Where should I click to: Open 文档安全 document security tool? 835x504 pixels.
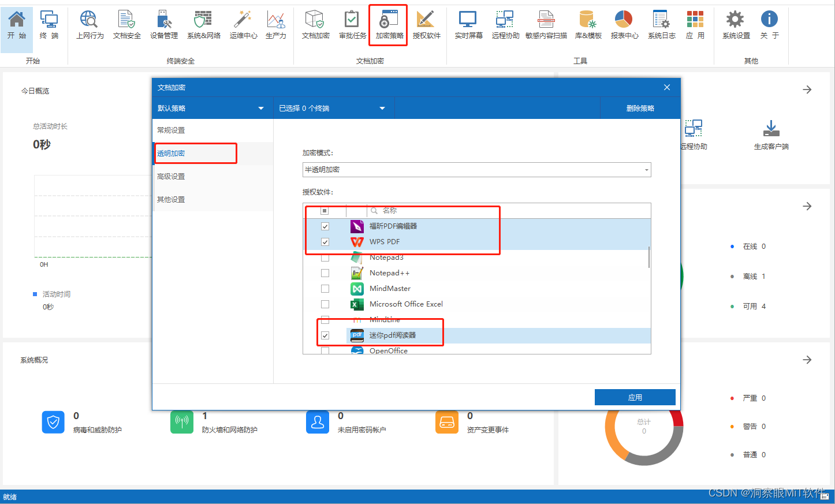[x=126, y=25]
